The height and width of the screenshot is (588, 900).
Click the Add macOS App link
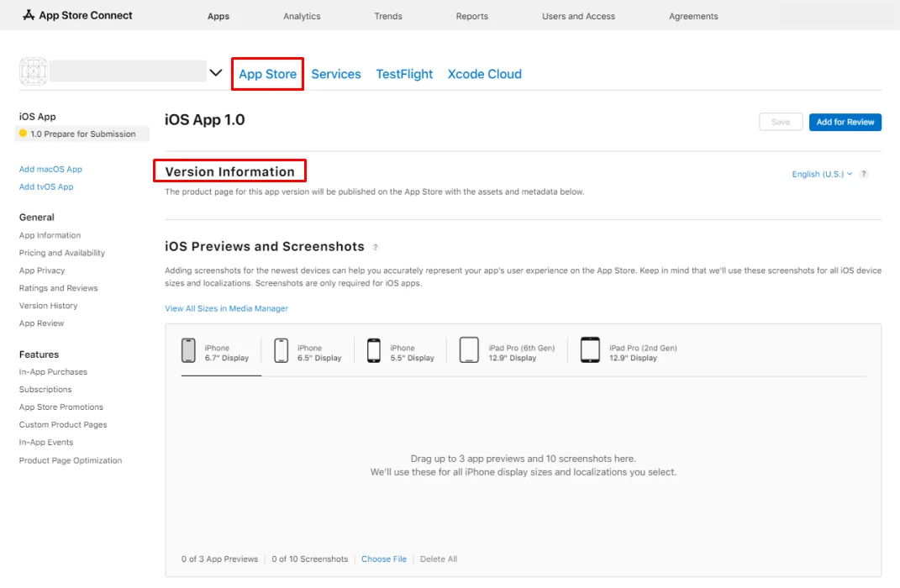[x=50, y=169]
